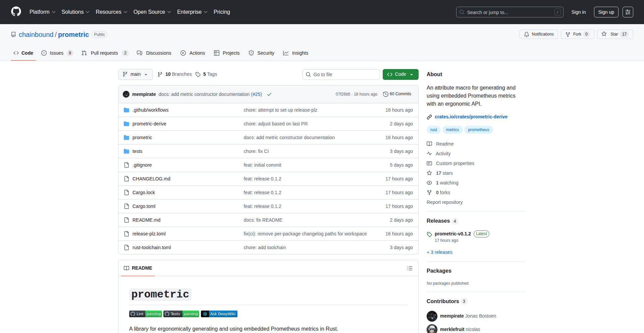Toggle the Watch state via Notifications button
The height and width of the screenshot is (333, 644).
[x=538, y=34]
